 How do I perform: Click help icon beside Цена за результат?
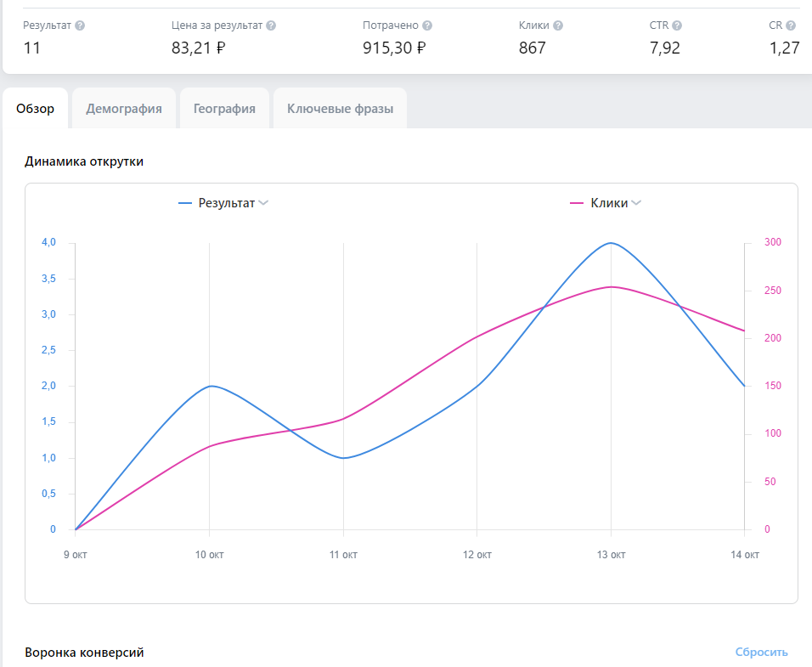tap(271, 25)
